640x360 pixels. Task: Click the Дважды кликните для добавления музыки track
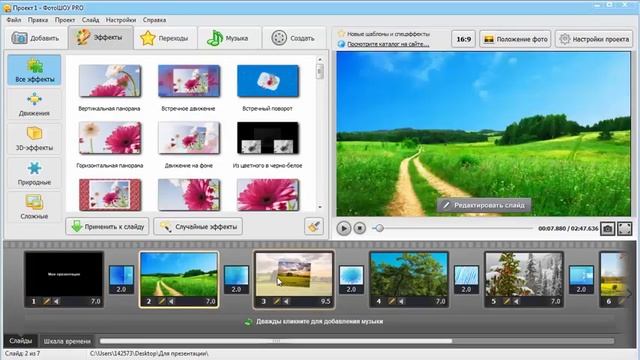(x=320, y=322)
